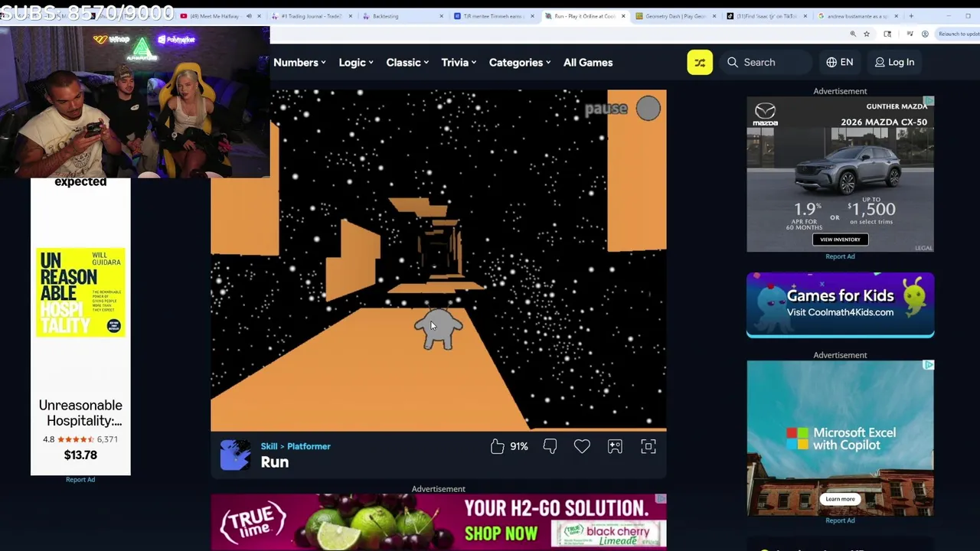Open AdChoices icon on True Lime banner

click(661, 499)
